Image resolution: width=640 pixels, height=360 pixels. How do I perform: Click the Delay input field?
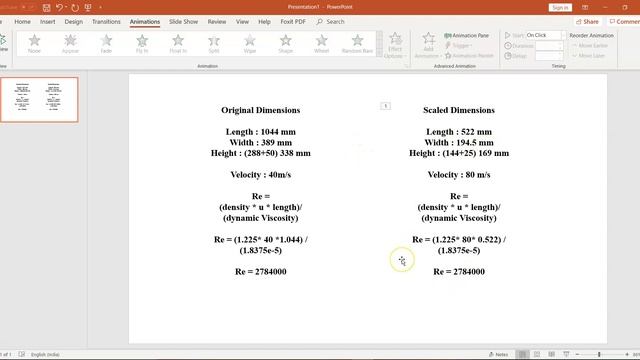(549, 56)
